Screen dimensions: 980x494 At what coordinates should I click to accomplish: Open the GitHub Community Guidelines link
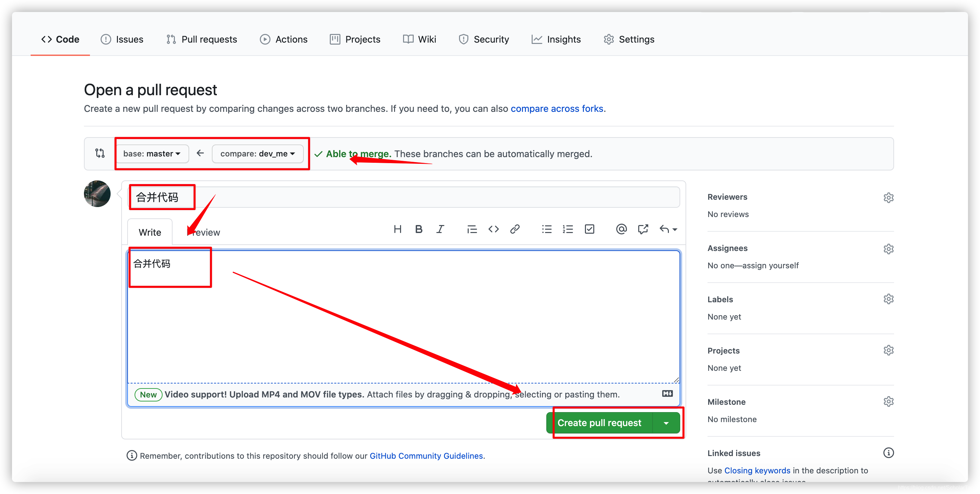426,456
